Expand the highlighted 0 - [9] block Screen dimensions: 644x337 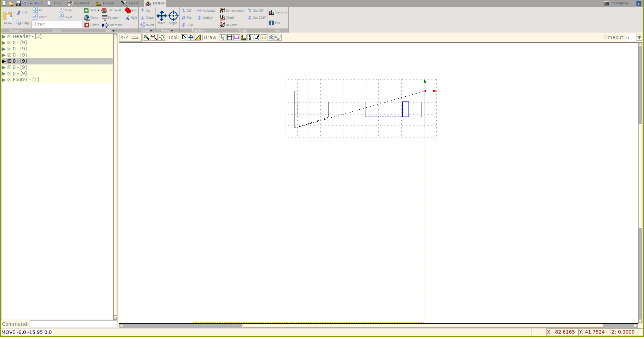(4, 61)
